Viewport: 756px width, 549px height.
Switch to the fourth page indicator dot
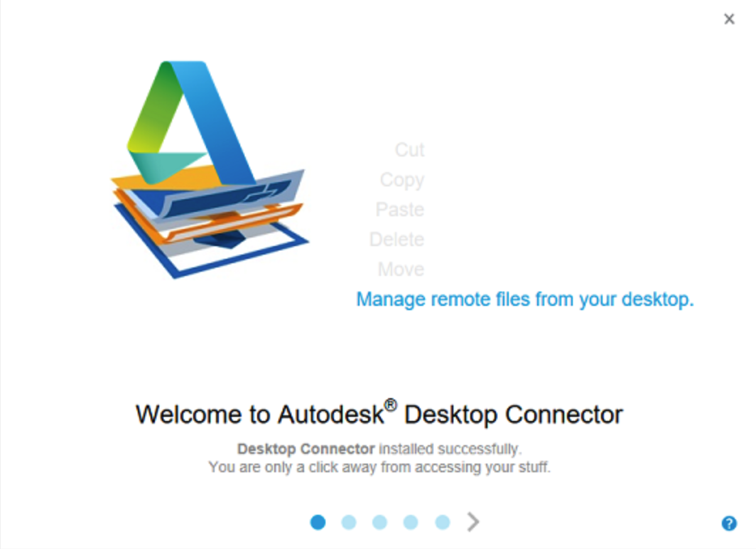pos(411,522)
